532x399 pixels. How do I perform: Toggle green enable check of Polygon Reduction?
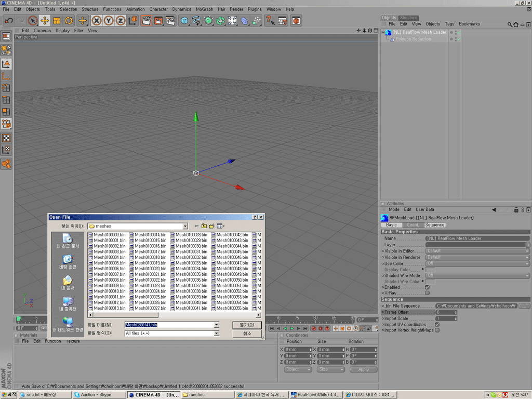458,39
